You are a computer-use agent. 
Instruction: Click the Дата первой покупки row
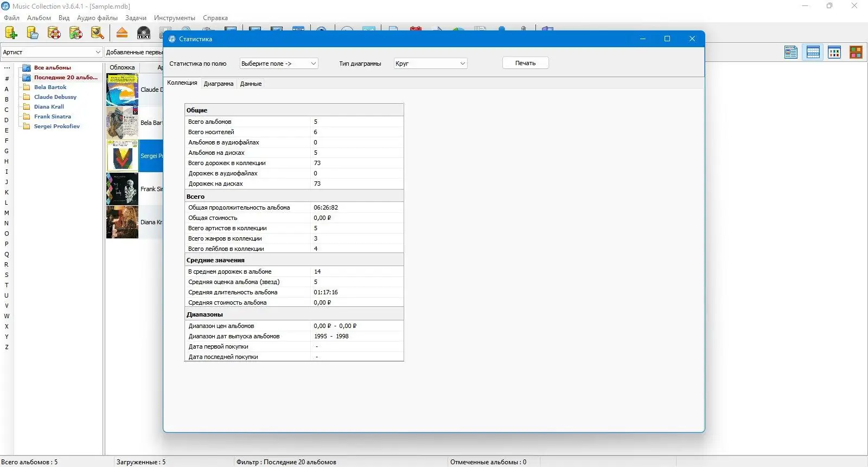[x=294, y=346]
